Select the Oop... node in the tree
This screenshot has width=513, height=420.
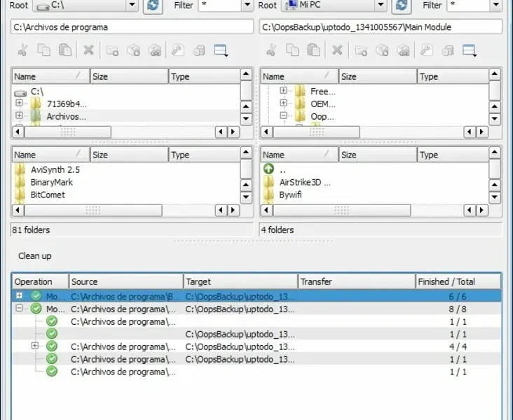click(322, 116)
